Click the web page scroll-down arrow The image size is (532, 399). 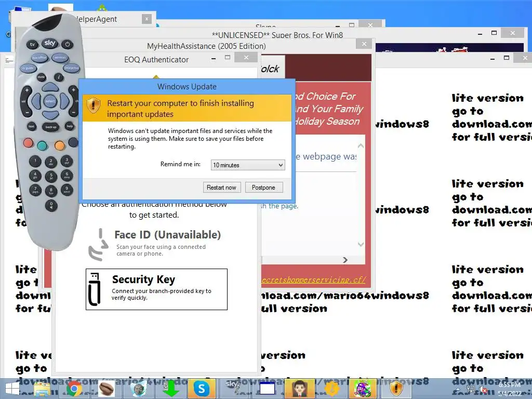[x=361, y=244]
